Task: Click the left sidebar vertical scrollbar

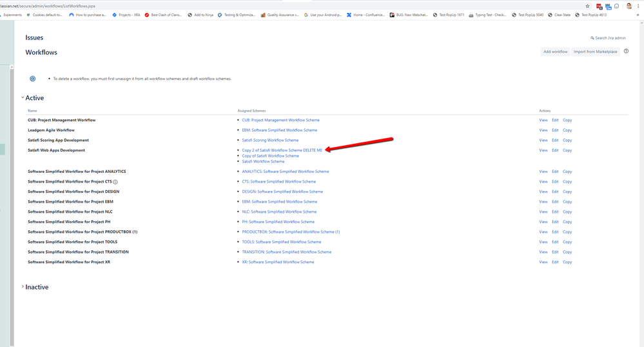Action: point(12,206)
